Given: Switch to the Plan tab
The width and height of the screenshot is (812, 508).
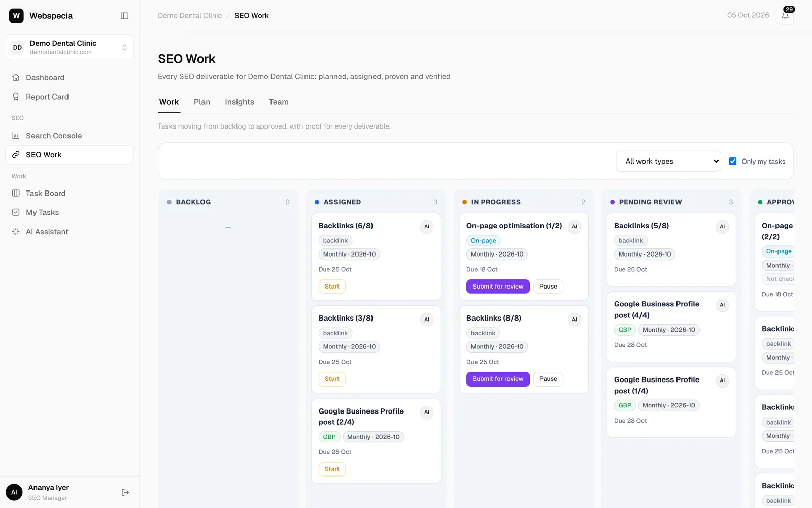Looking at the screenshot, I should (x=202, y=102).
